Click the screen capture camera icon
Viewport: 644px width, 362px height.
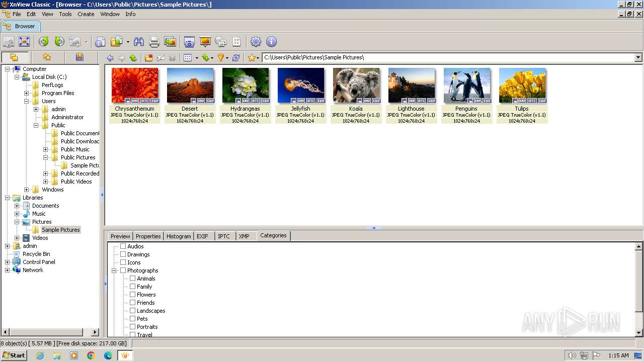tap(189, 42)
